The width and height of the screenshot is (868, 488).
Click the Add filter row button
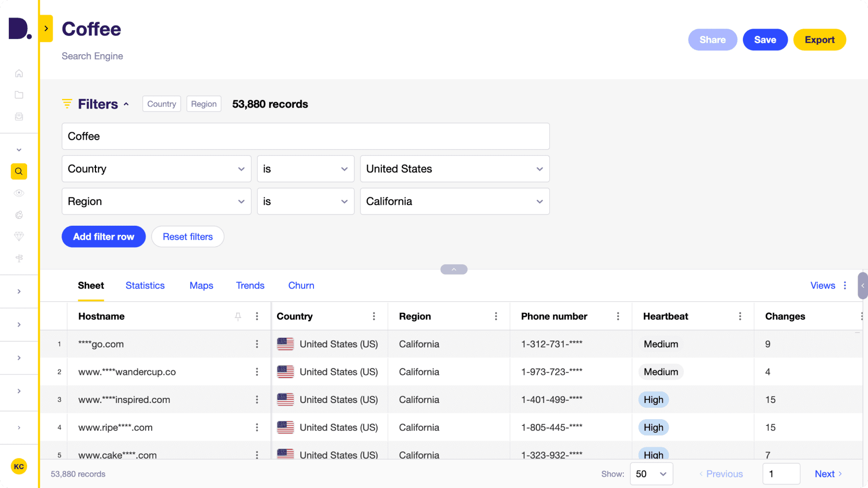coord(103,237)
